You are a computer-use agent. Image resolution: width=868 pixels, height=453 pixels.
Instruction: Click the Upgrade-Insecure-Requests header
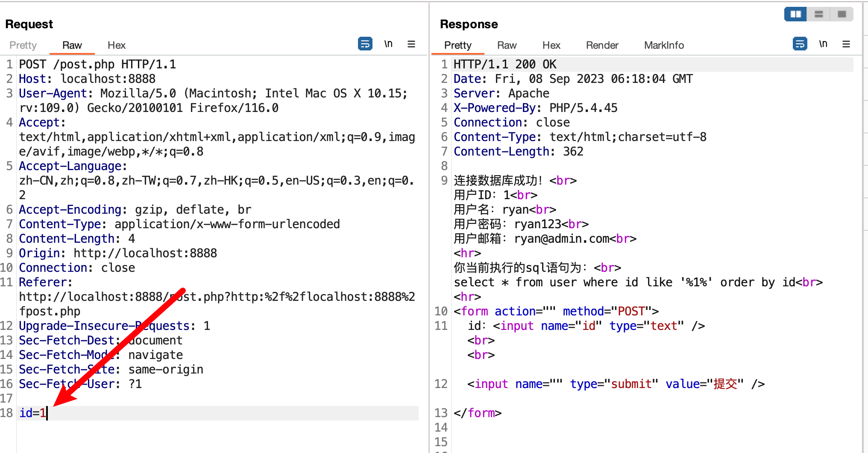pyautogui.click(x=114, y=326)
